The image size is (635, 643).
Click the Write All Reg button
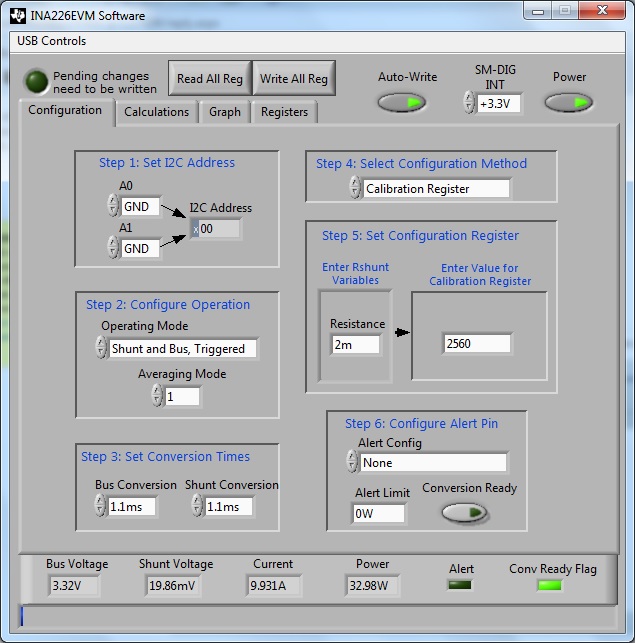point(294,78)
